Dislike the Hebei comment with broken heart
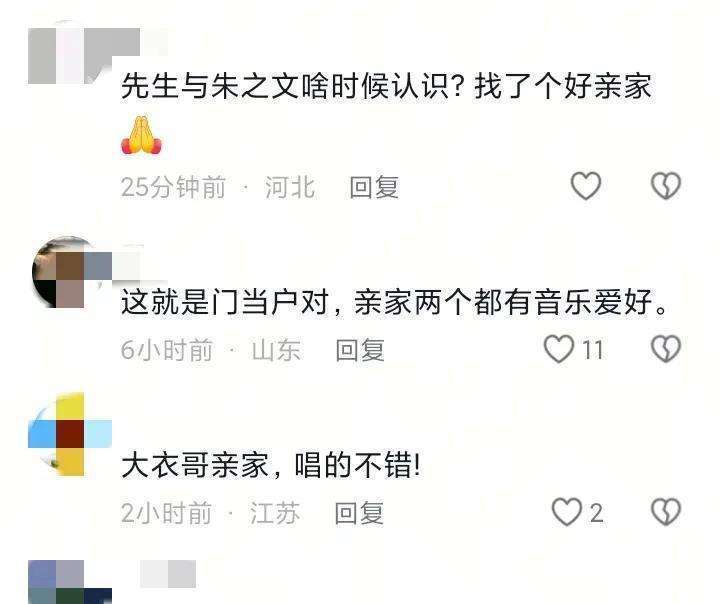 [x=666, y=186]
